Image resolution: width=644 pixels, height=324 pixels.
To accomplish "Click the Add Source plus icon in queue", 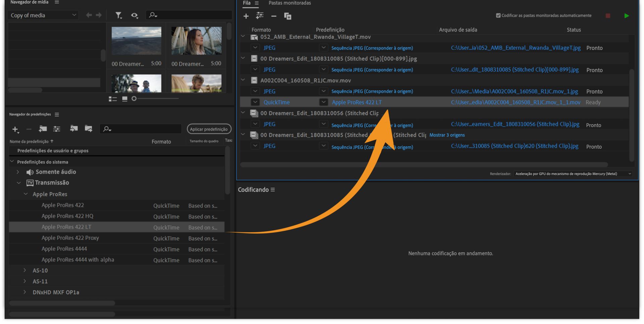I will tap(246, 16).
